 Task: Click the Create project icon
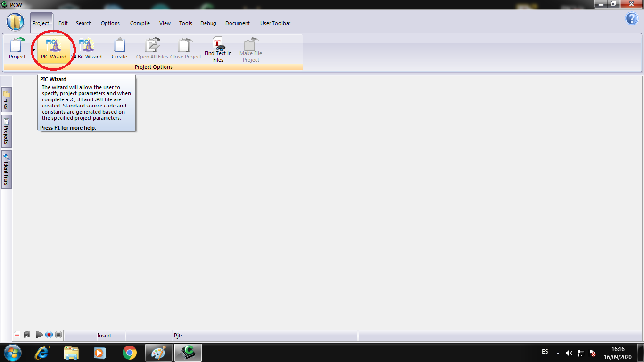pos(119,49)
